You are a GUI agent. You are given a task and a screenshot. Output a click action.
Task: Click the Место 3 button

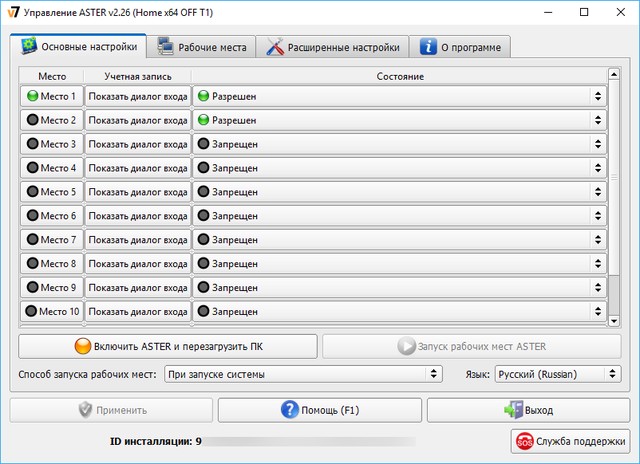coord(52,144)
